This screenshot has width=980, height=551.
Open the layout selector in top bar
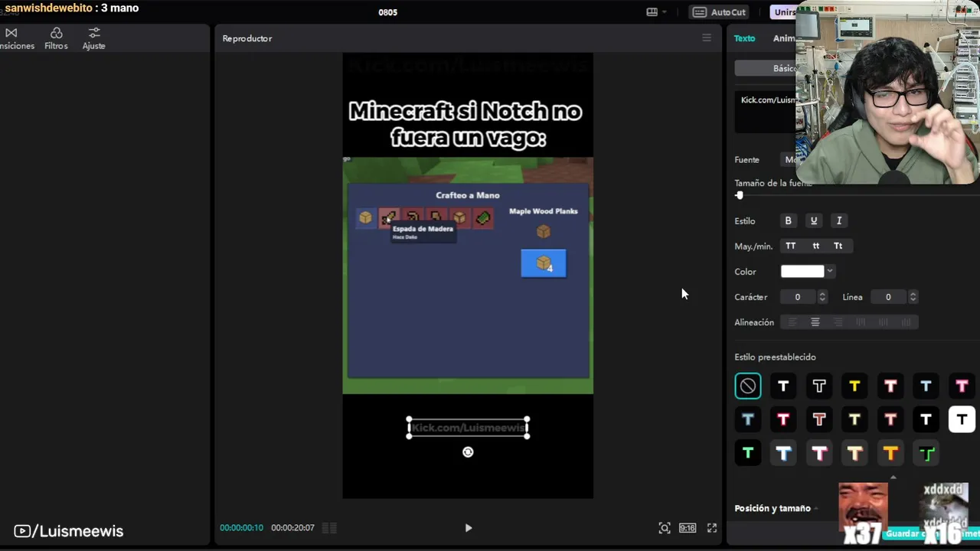656,12
